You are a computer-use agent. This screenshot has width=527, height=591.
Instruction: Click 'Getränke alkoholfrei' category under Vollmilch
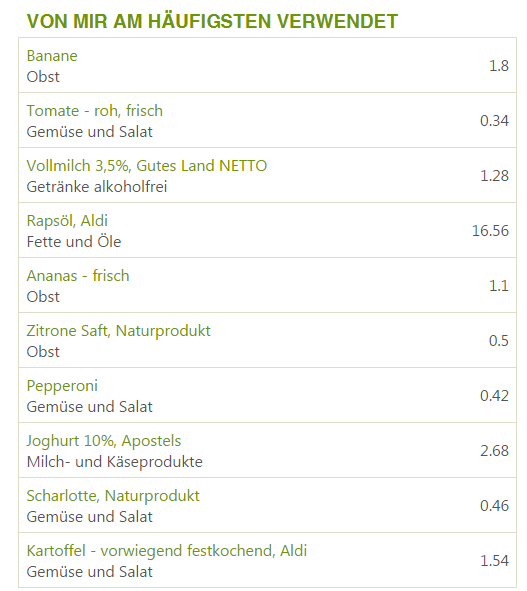[97, 187]
